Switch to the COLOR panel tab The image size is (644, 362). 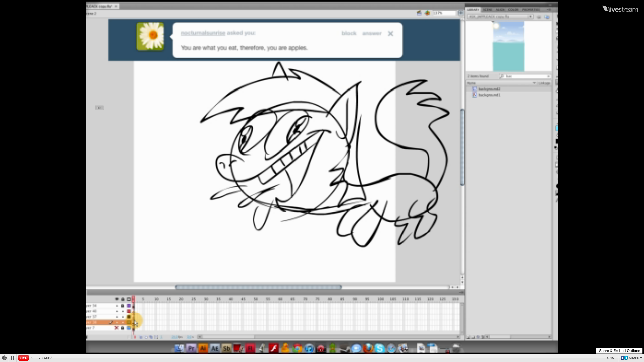point(513,10)
